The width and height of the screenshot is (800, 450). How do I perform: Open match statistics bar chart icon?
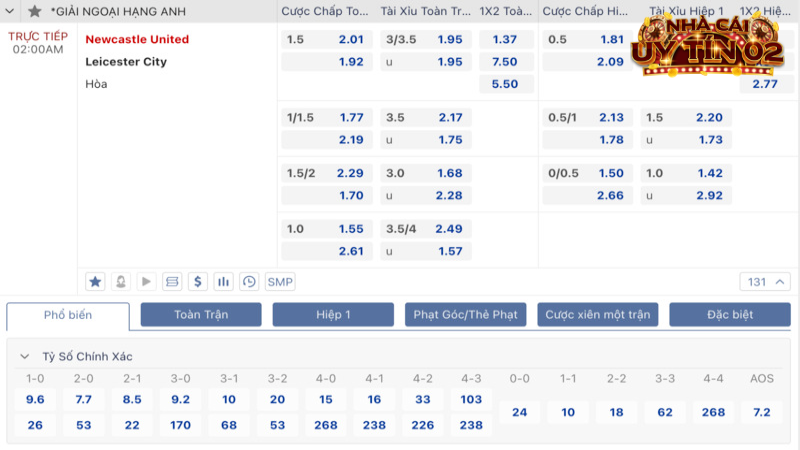(223, 281)
